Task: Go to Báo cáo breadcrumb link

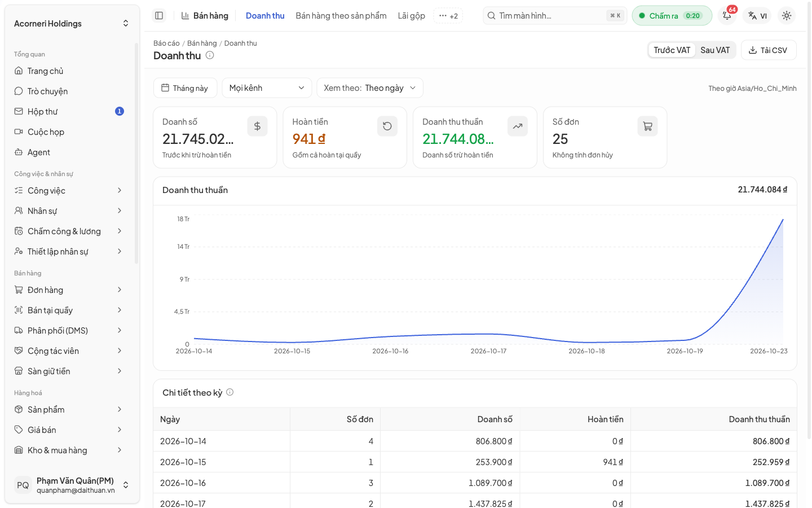Action: coord(166,43)
